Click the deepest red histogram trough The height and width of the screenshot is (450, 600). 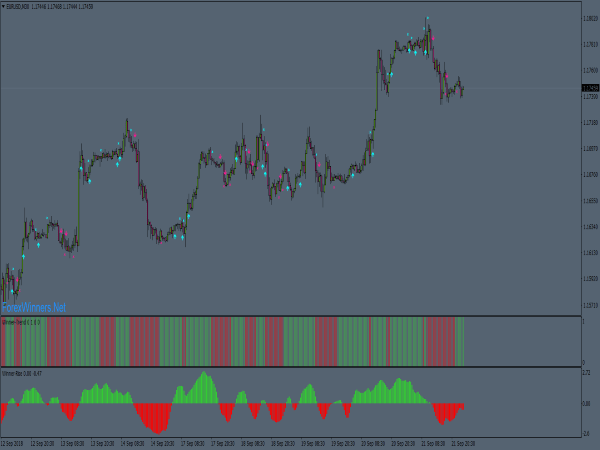158,419
